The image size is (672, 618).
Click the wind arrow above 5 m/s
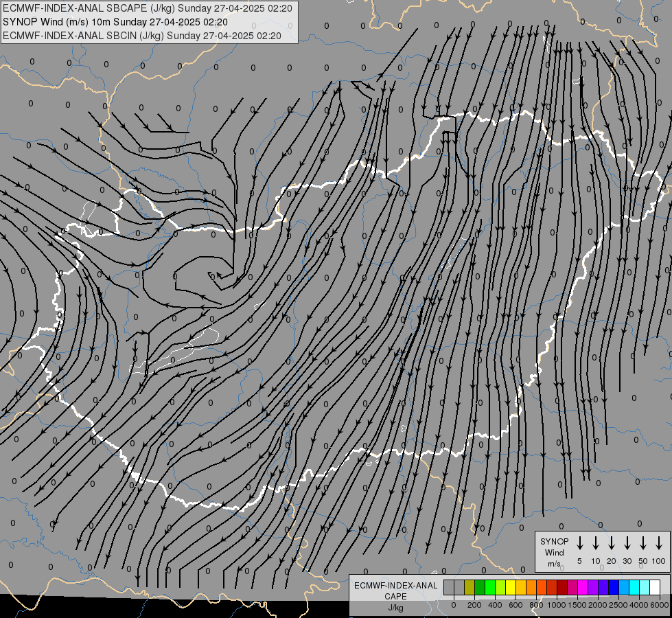[x=580, y=543]
